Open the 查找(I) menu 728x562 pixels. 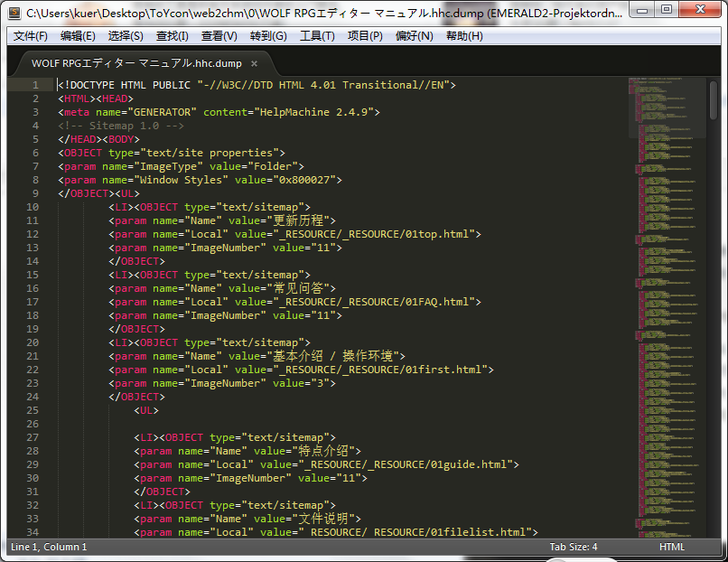coord(173,36)
